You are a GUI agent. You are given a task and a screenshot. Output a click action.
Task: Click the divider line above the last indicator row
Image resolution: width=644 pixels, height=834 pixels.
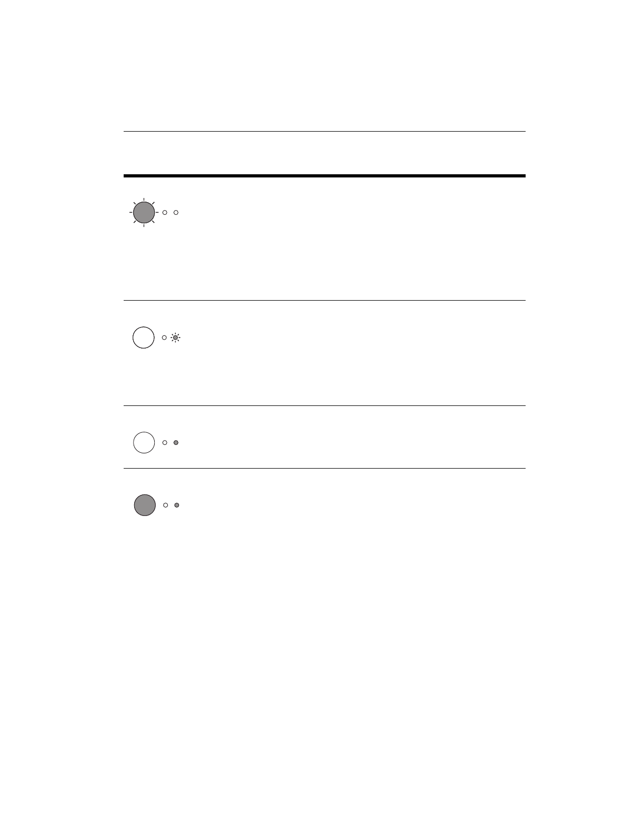click(x=324, y=469)
